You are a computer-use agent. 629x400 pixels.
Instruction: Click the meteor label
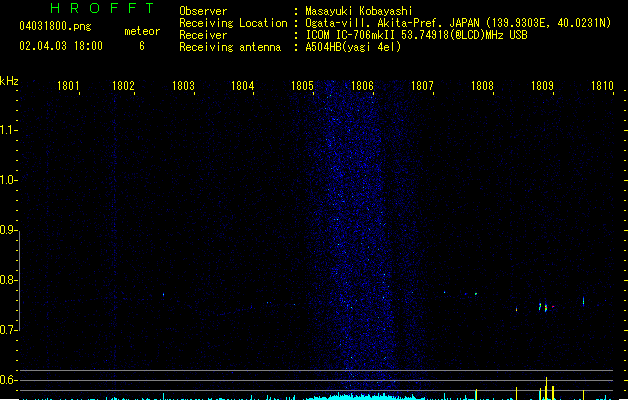[142, 31]
